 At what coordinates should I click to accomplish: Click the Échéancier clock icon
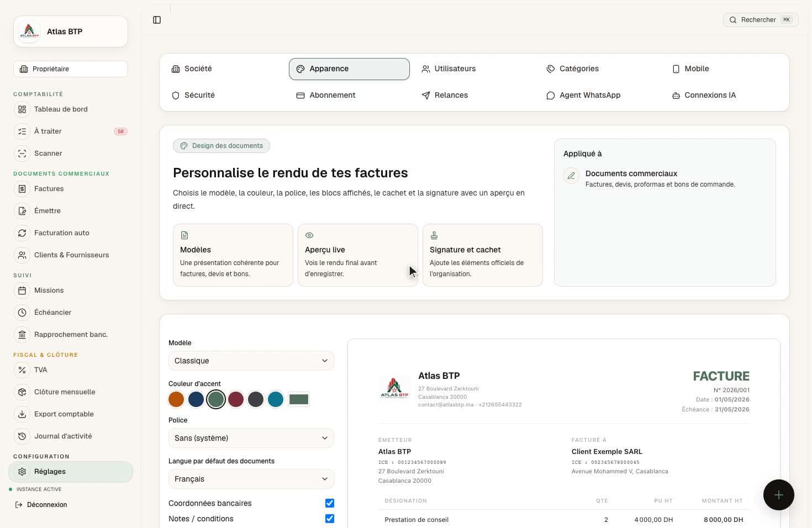[22, 313]
